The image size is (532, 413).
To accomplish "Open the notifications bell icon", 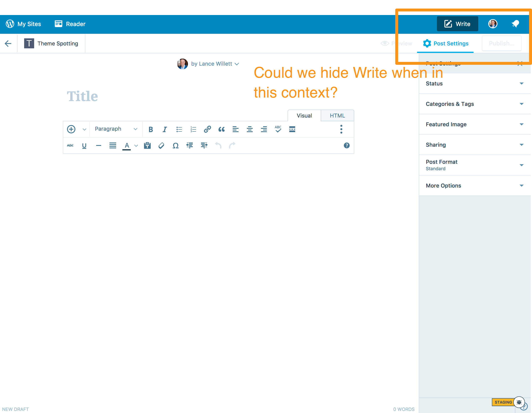I will (515, 24).
